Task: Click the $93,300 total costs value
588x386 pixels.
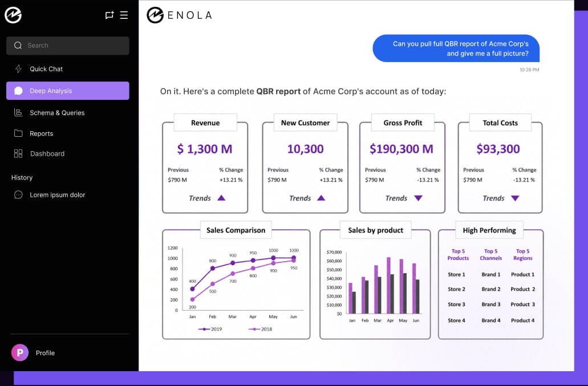Action: pos(498,149)
